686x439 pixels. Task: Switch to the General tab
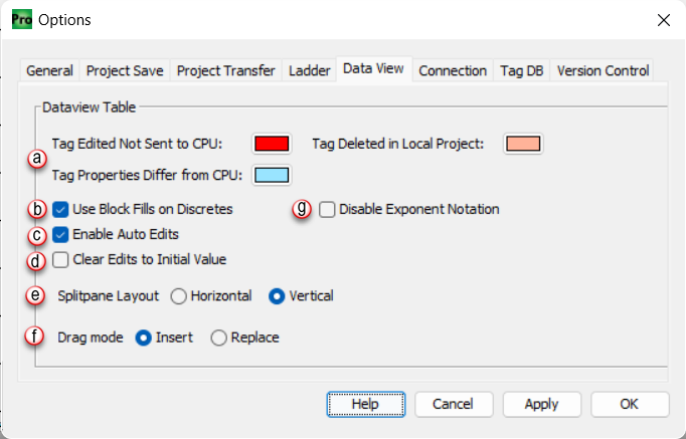click(49, 71)
